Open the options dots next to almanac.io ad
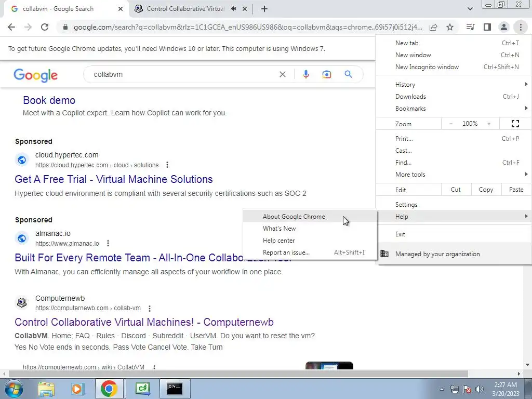The height and width of the screenshot is (399, 532). [x=108, y=243]
